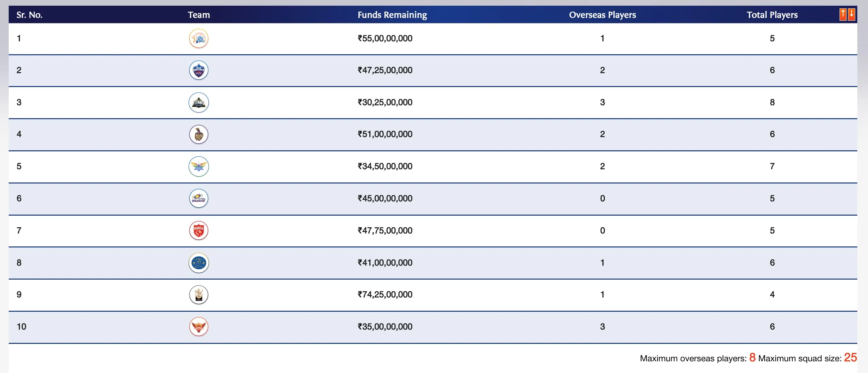This screenshot has height=373, width=868.
Task: Sort ascending with the orange up arrow
Action: pos(843,14)
